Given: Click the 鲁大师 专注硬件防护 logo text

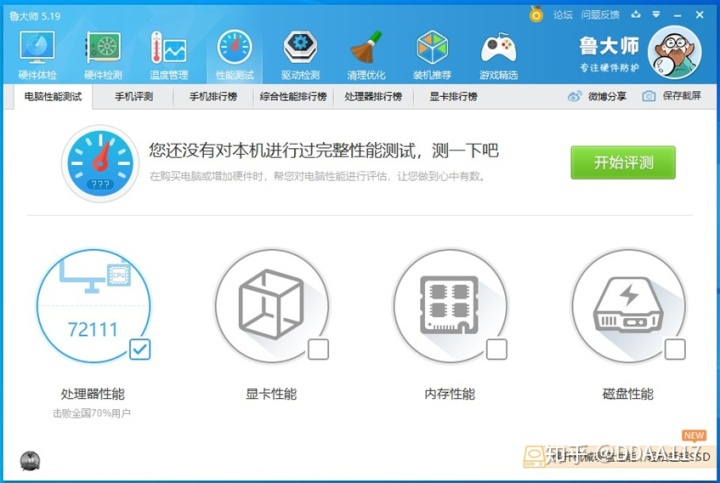Looking at the screenshot, I should [609, 54].
